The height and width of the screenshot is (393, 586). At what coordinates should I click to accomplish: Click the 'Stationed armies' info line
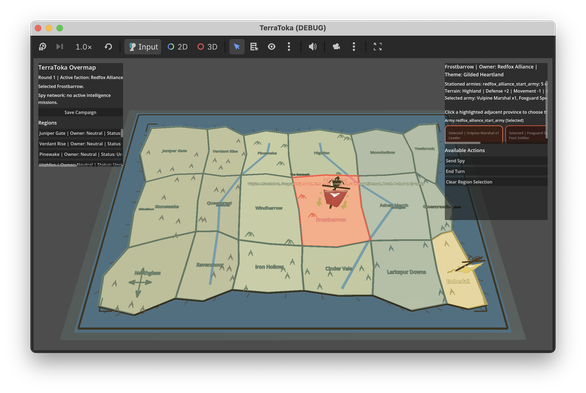(x=495, y=84)
